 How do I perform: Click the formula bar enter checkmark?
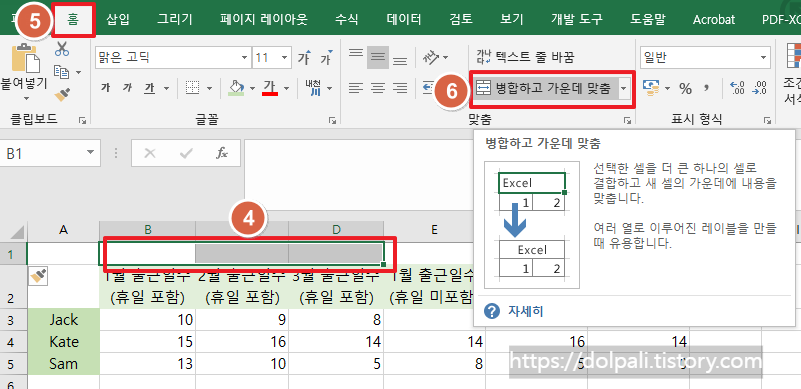[186, 153]
